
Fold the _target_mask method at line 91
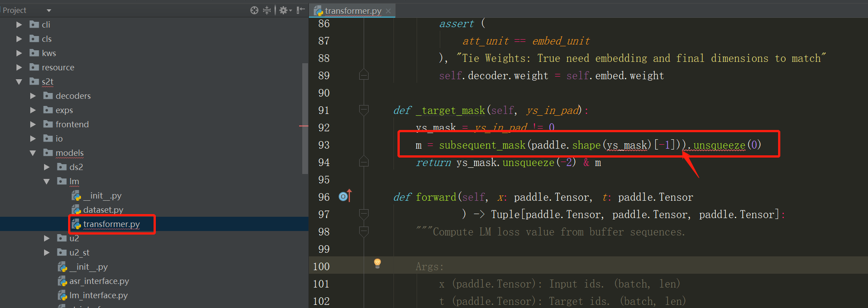(364, 110)
